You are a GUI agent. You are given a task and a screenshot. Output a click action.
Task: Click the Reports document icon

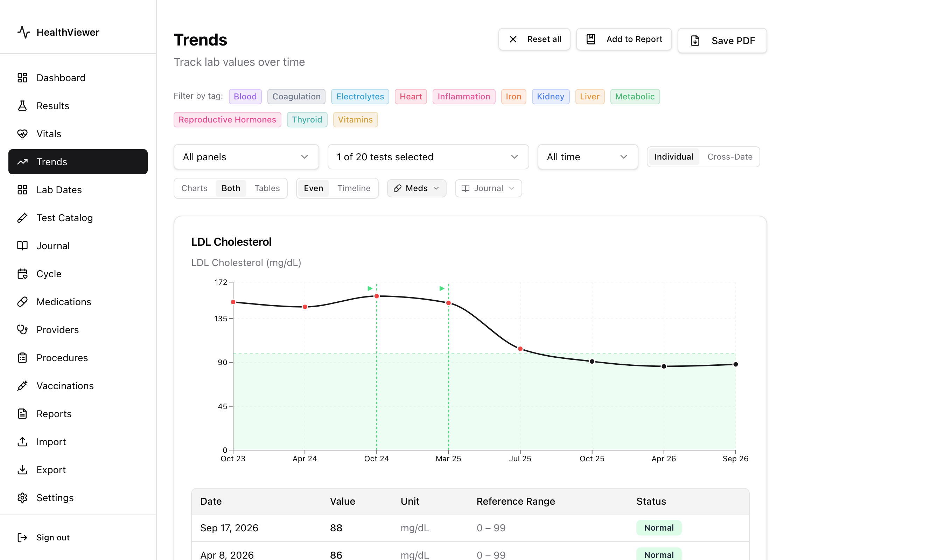tap(22, 413)
